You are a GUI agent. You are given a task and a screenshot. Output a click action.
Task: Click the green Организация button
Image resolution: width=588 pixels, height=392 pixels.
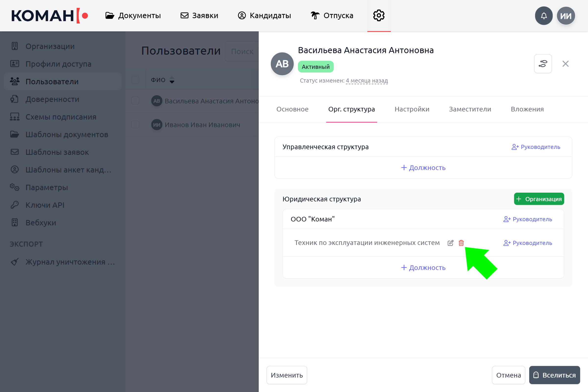[539, 199]
